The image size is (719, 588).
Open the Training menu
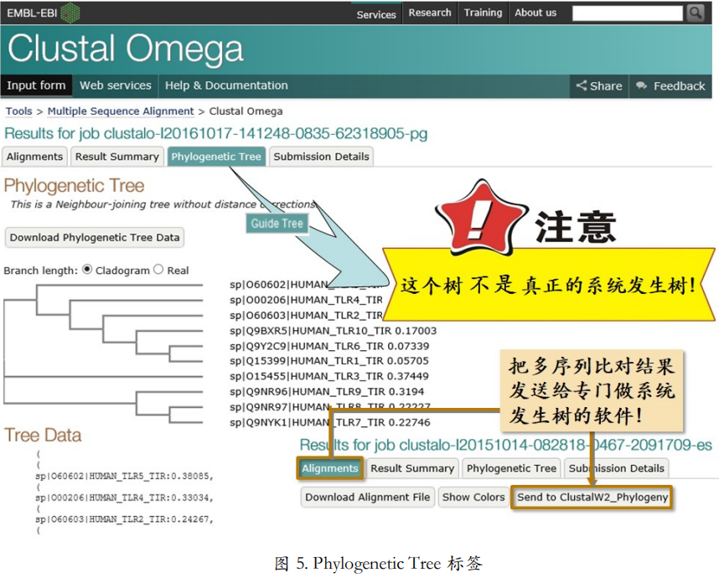483,13
